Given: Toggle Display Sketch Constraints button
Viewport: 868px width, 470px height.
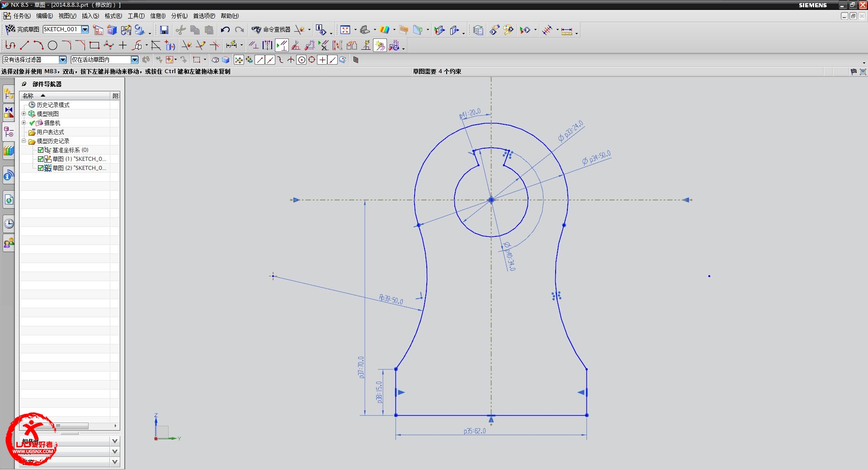Looking at the screenshot, I should coord(282,45).
